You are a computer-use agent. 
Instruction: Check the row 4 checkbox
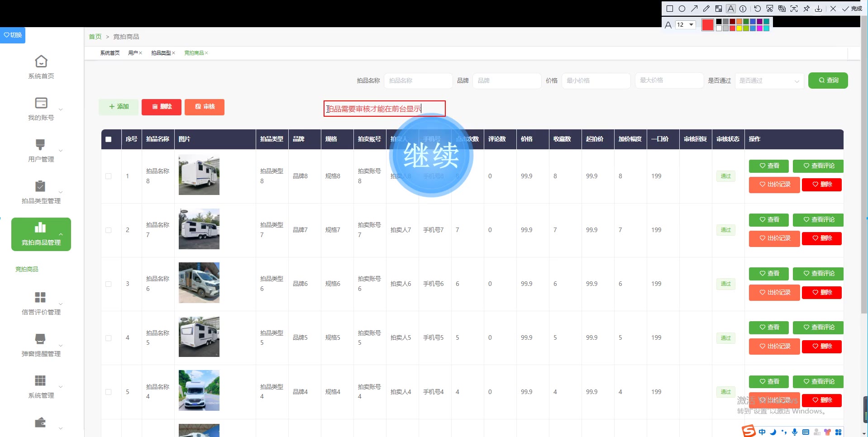click(x=109, y=338)
